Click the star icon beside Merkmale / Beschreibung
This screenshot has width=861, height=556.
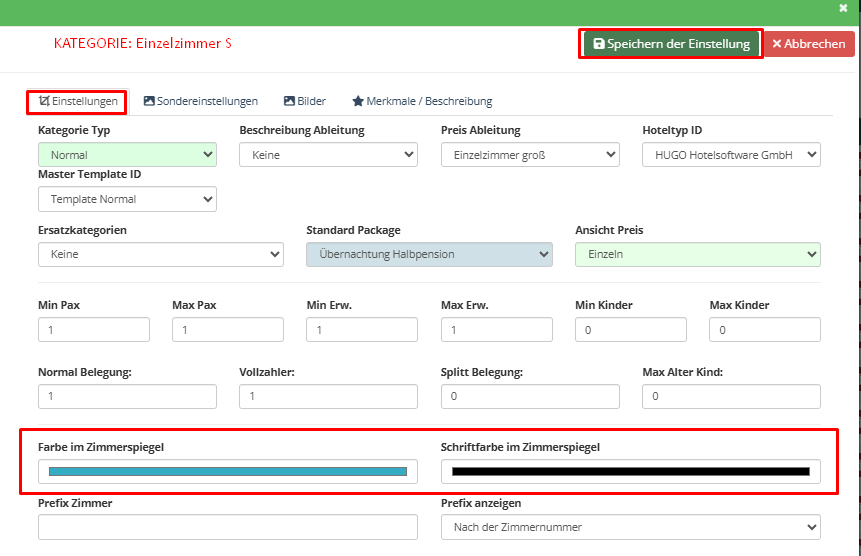coord(358,101)
